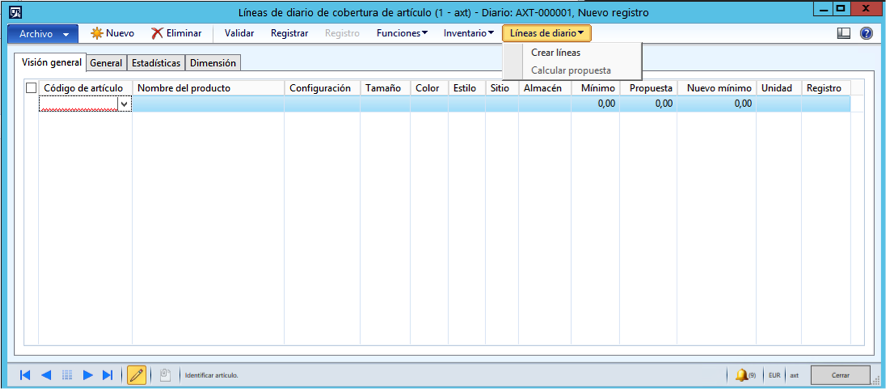886x389 pixels.
Task: Click the Estilo column header
Action: click(467, 88)
